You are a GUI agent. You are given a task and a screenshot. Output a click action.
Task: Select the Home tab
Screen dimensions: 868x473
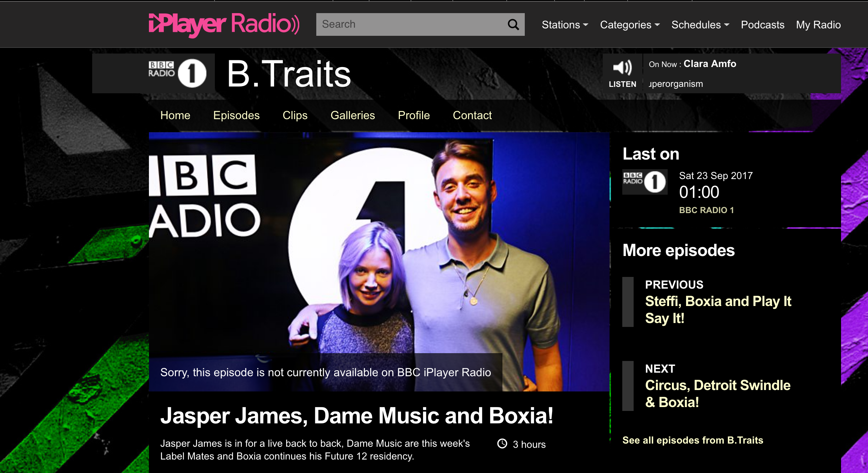pos(175,115)
